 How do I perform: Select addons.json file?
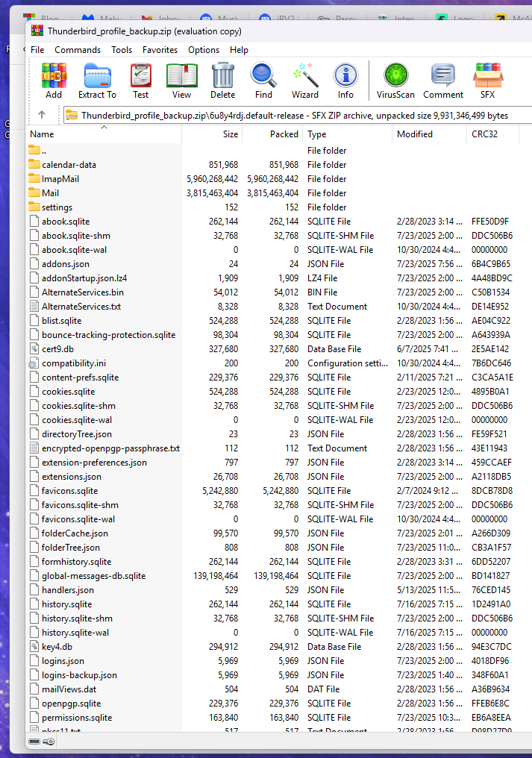pyautogui.click(x=60, y=264)
